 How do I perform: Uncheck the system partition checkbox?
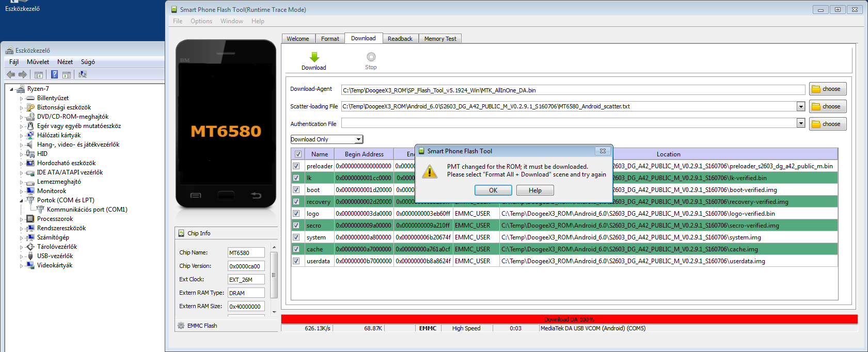pyautogui.click(x=296, y=237)
